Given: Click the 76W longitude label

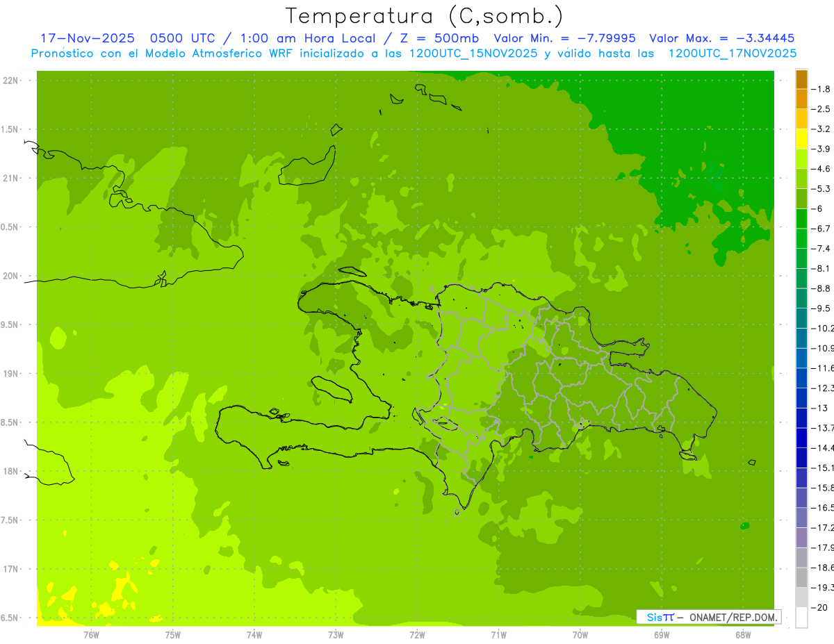Looking at the screenshot, I should [x=91, y=634].
